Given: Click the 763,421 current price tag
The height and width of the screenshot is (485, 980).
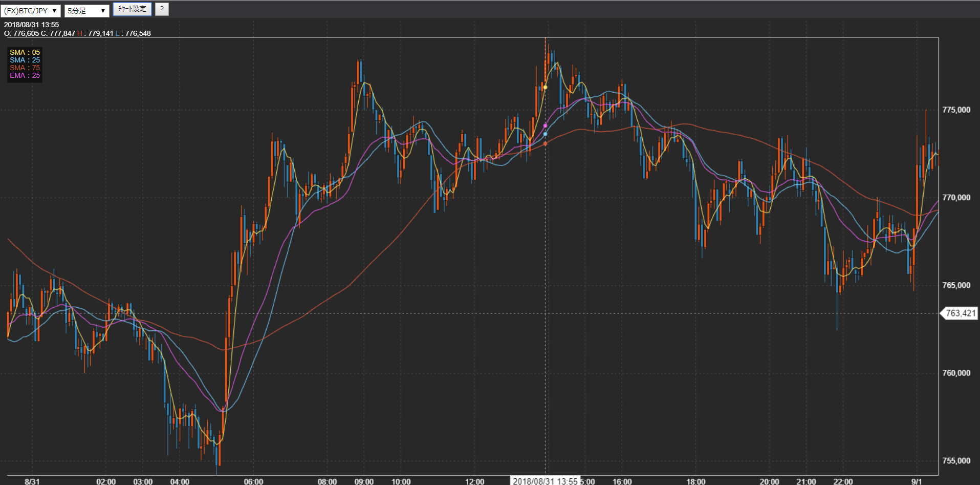Looking at the screenshot, I should pos(960,313).
